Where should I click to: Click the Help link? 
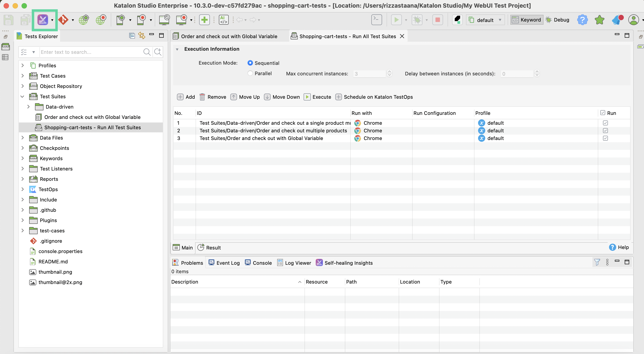[x=619, y=247]
